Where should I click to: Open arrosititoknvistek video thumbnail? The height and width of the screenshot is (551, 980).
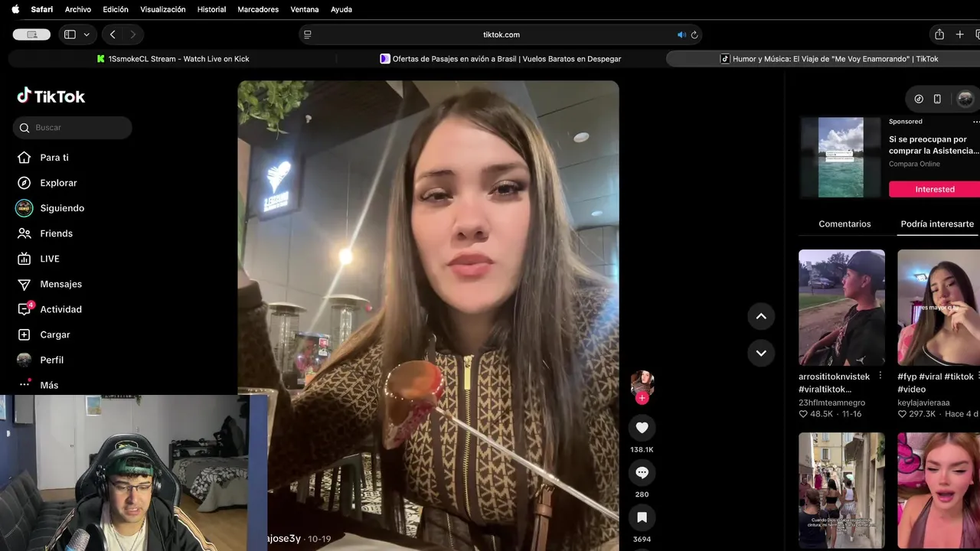[x=841, y=308]
